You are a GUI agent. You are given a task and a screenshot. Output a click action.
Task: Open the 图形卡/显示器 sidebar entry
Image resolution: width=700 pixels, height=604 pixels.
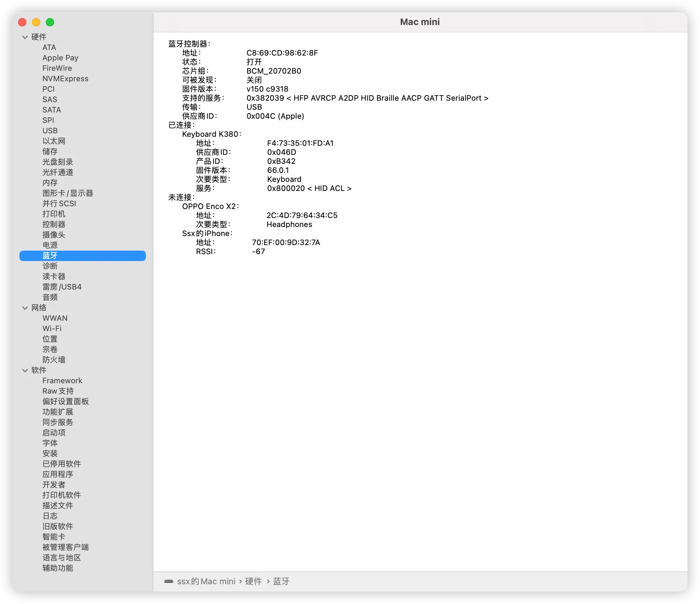[68, 193]
